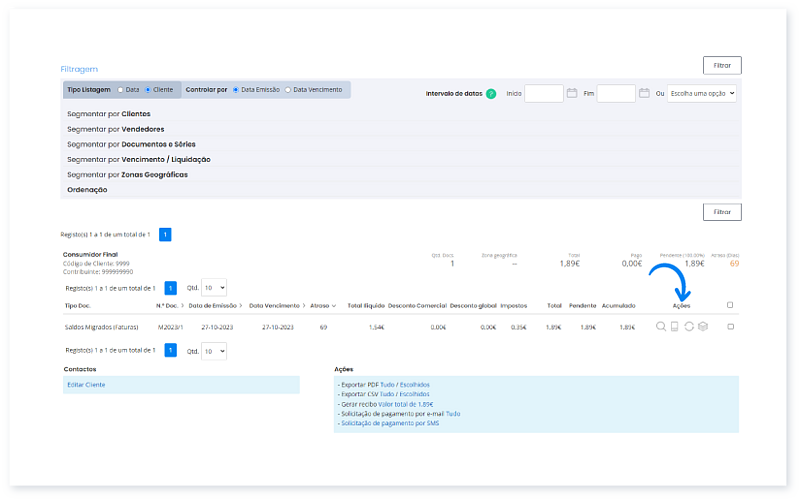800x500 pixels.
Task: Click the Início date input field
Action: [x=544, y=93]
